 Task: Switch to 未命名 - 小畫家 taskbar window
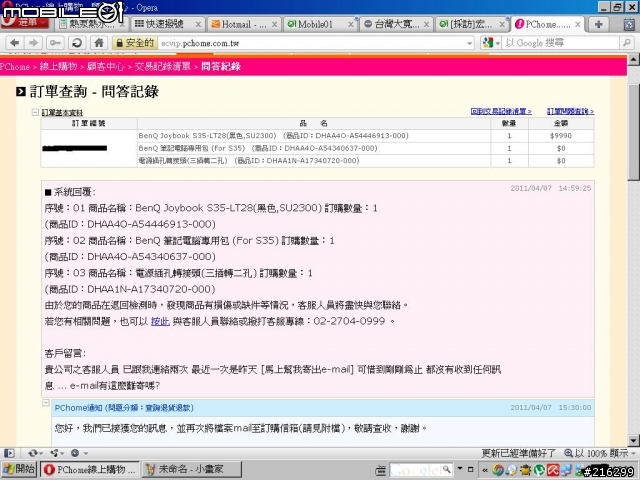click(x=191, y=470)
